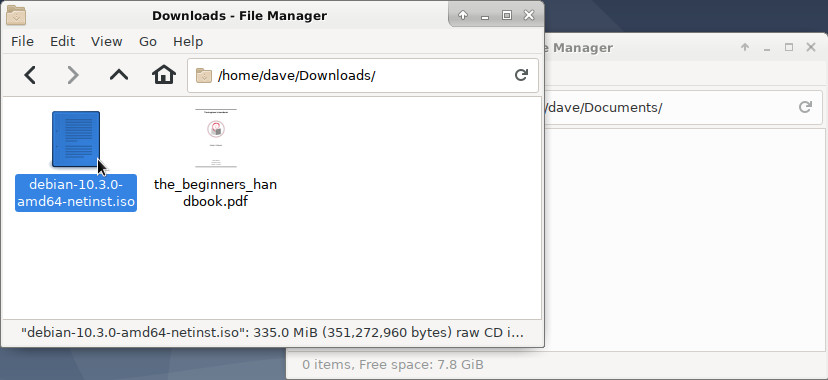Go forward with the right arrow button
Image resolution: width=828 pixels, height=380 pixels.
[x=73, y=75]
